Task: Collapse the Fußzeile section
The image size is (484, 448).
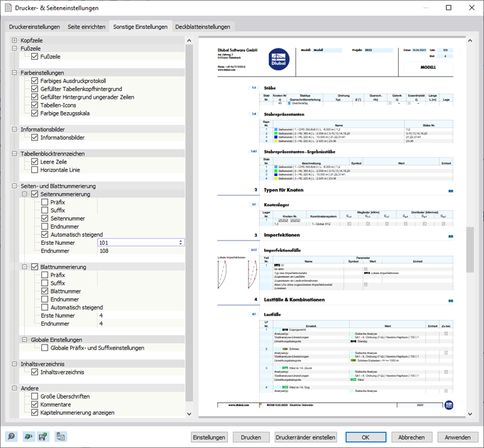Action: [14, 48]
